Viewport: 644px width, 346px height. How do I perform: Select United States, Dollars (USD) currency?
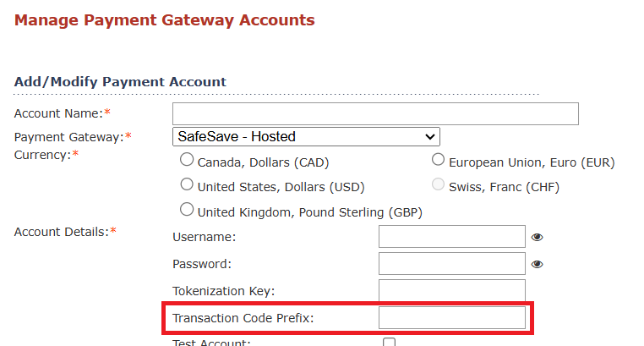click(187, 184)
